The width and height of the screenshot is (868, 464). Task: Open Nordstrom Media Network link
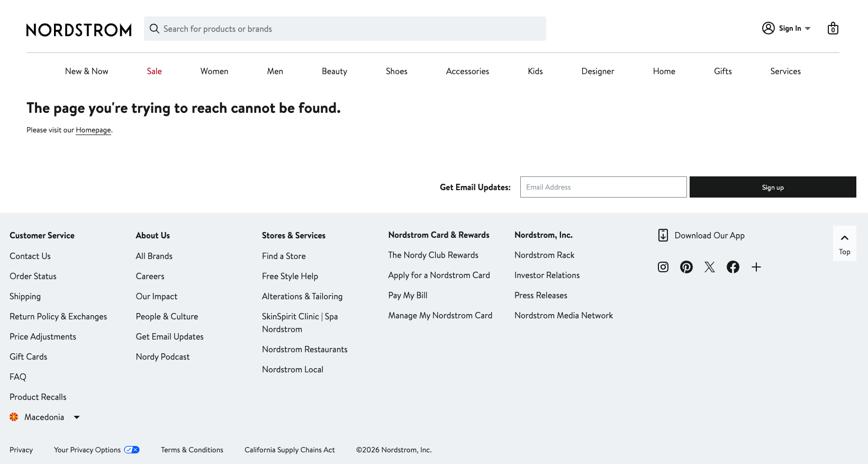(564, 315)
